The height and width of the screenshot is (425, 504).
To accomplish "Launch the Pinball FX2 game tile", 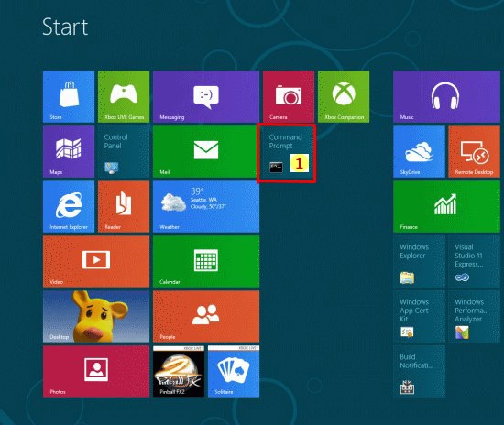I will (x=179, y=371).
